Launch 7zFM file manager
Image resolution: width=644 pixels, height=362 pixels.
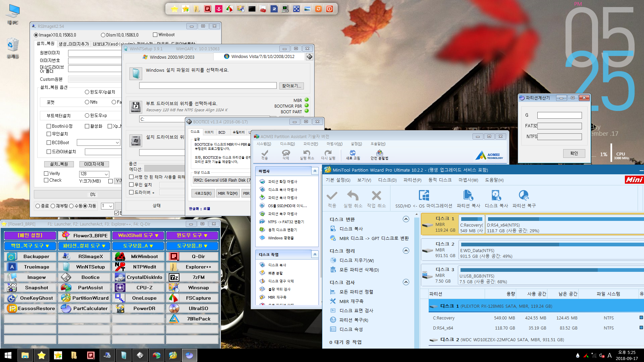click(x=192, y=277)
